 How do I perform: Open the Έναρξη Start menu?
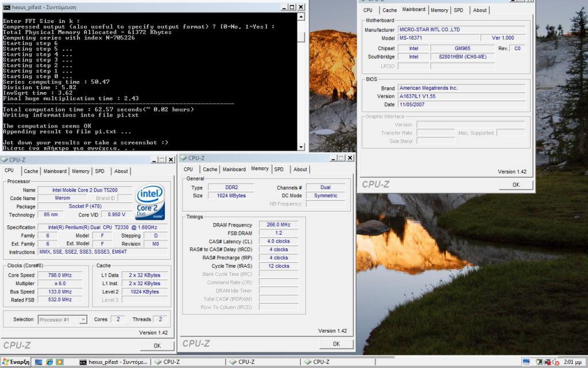pos(16,362)
